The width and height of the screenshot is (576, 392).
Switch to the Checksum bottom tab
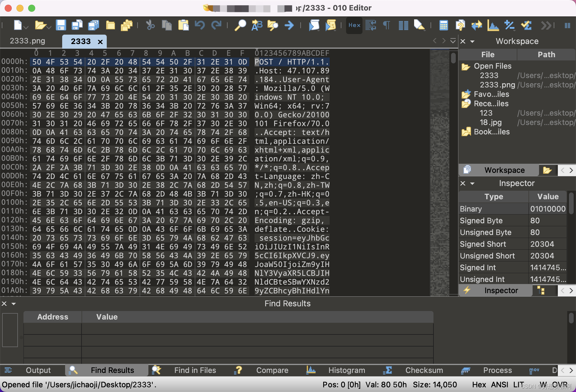424,370
